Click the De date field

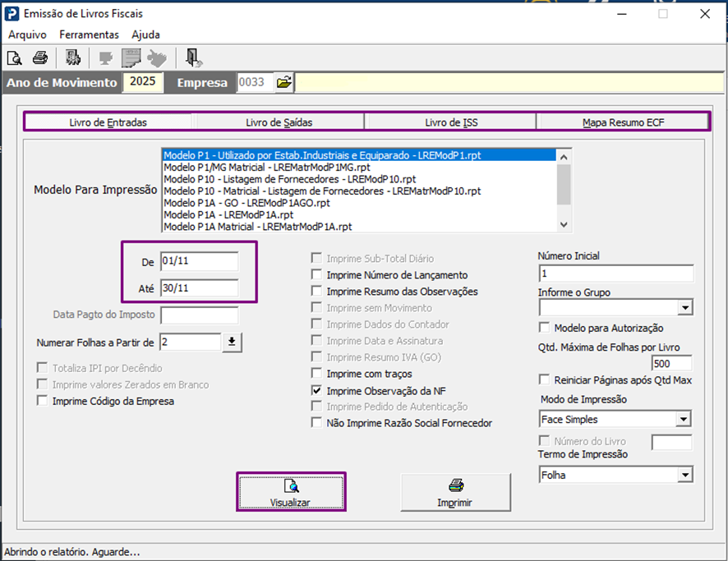200,261
